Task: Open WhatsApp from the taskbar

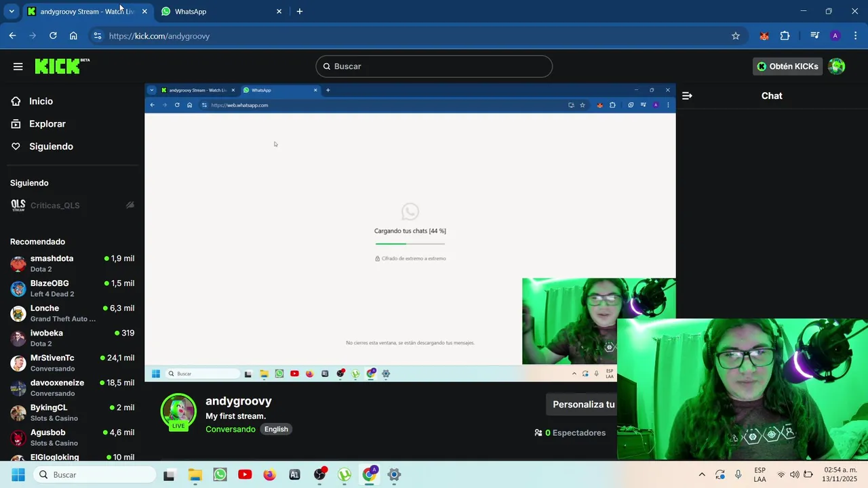Action: pyautogui.click(x=220, y=475)
